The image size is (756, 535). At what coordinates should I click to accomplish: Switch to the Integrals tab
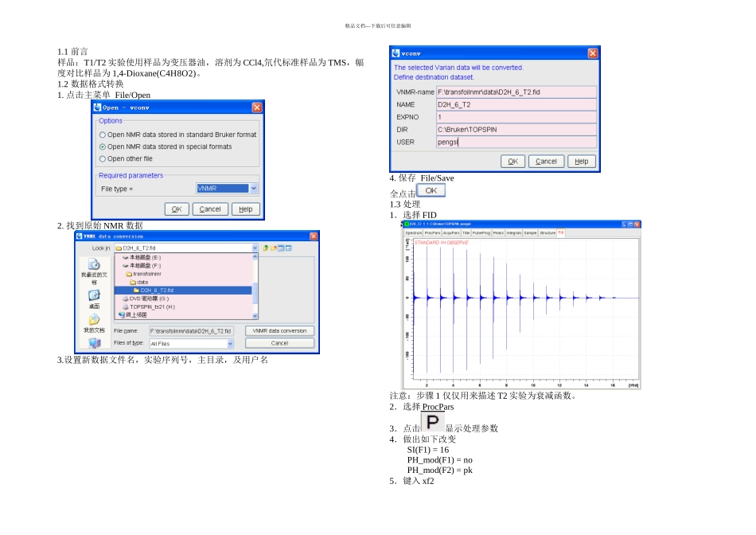pos(514,232)
